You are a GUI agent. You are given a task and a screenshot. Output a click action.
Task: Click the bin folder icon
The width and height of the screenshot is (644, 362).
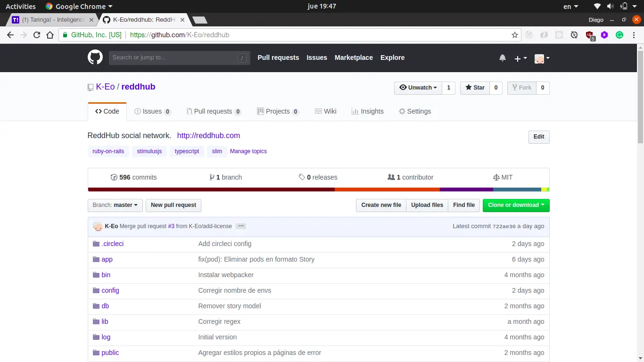[96, 275]
